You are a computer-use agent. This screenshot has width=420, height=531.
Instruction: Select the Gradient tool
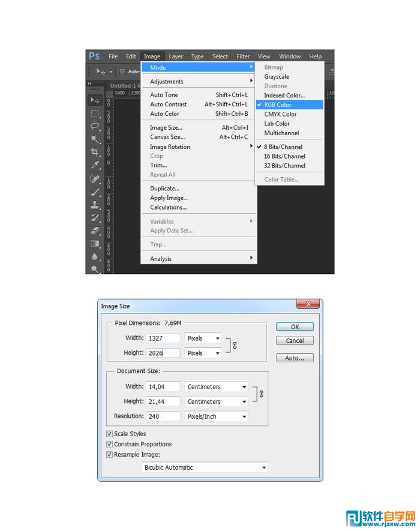tap(95, 243)
